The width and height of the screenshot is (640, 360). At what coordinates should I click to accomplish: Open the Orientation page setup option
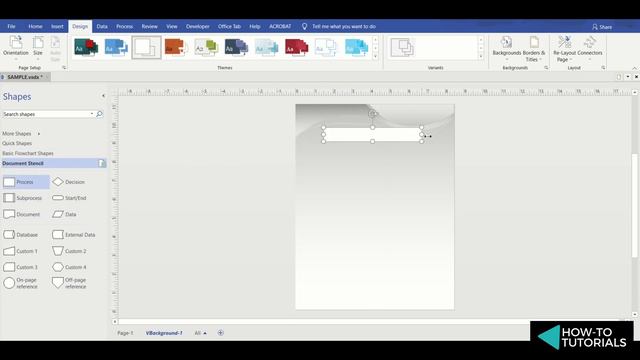coord(16,48)
